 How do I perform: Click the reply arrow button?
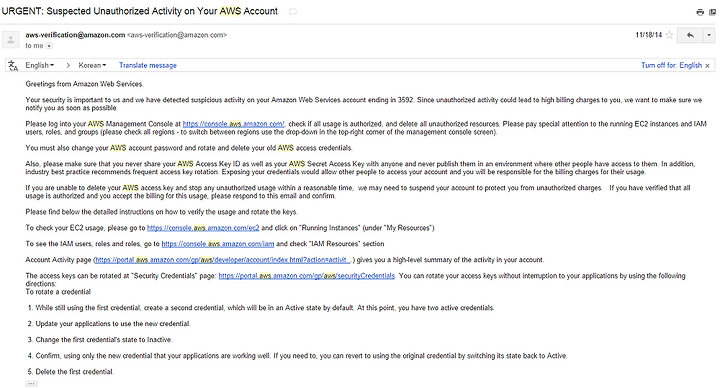coord(690,35)
